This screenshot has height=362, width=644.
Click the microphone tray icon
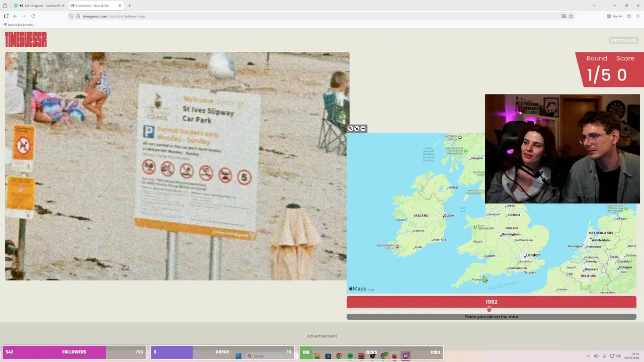[x=604, y=356]
